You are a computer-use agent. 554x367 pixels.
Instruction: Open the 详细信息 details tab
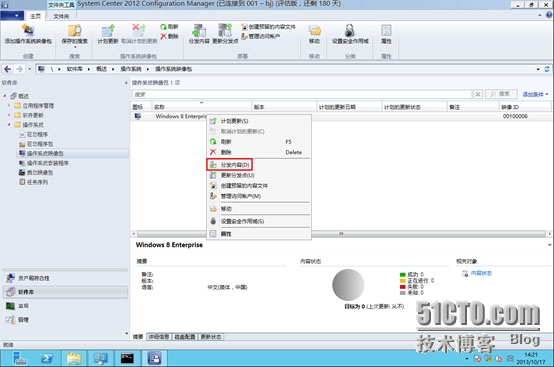point(159,337)
